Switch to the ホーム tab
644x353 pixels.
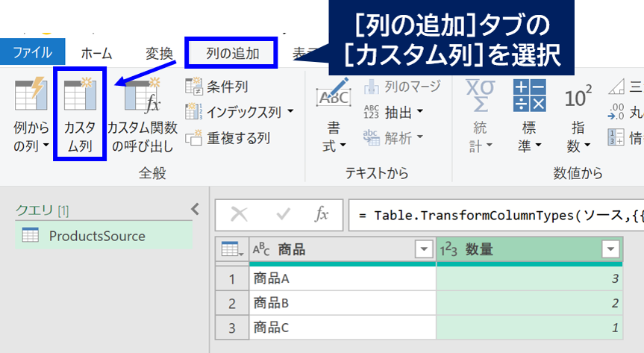tap(96, 54)
